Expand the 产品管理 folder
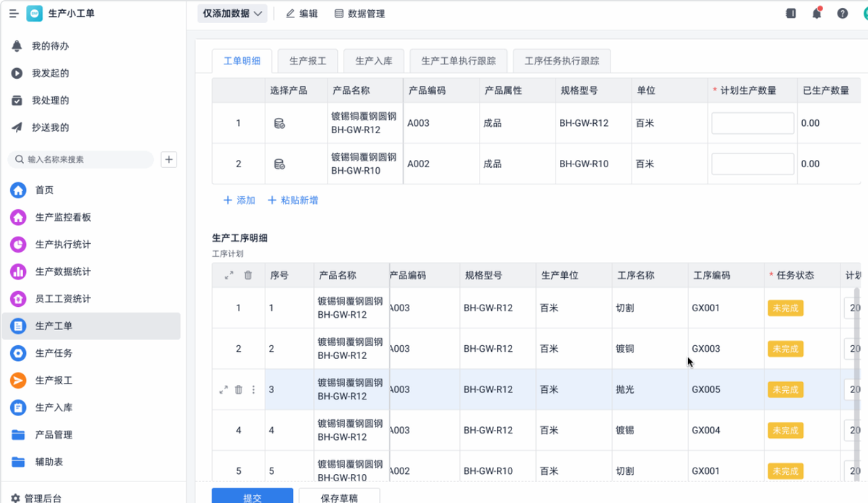Viewport: 868px width, 503px height. click(54, 435)
